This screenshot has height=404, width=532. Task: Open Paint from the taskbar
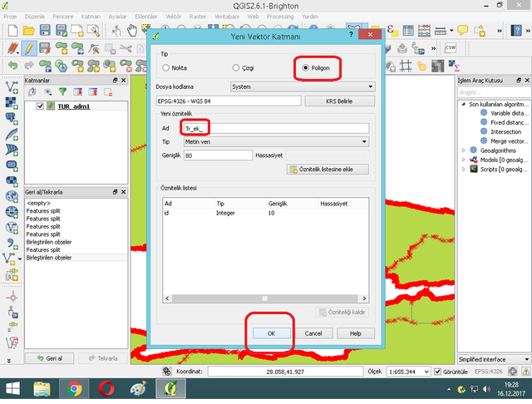(x=139, y=389)
